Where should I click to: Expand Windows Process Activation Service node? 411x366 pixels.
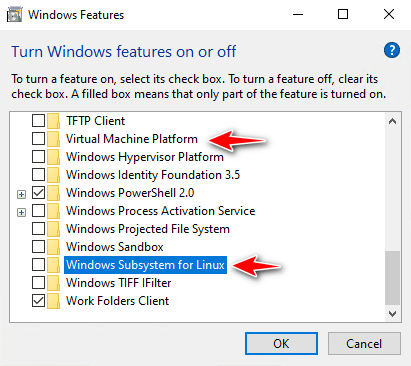[21, 212]
